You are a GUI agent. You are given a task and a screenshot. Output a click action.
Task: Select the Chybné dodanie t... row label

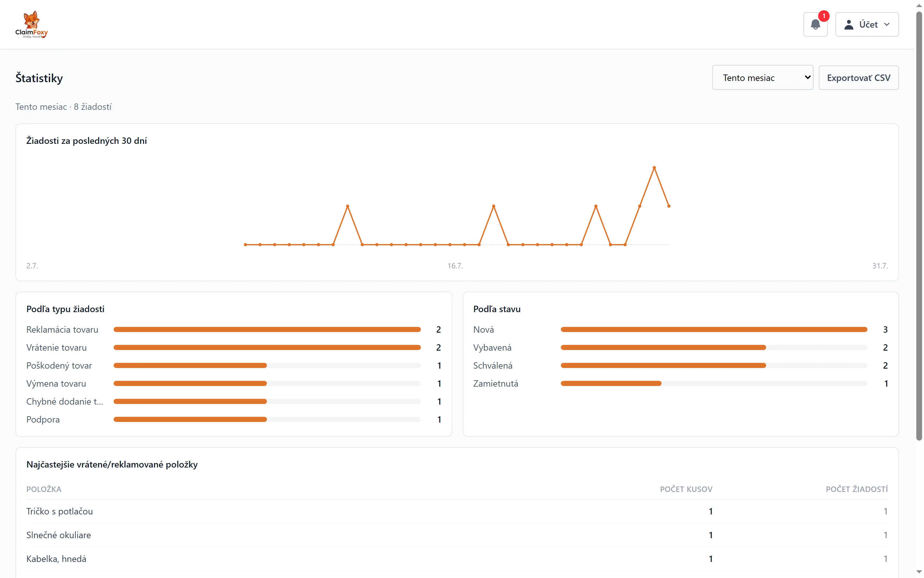click(x=64, y=401)
